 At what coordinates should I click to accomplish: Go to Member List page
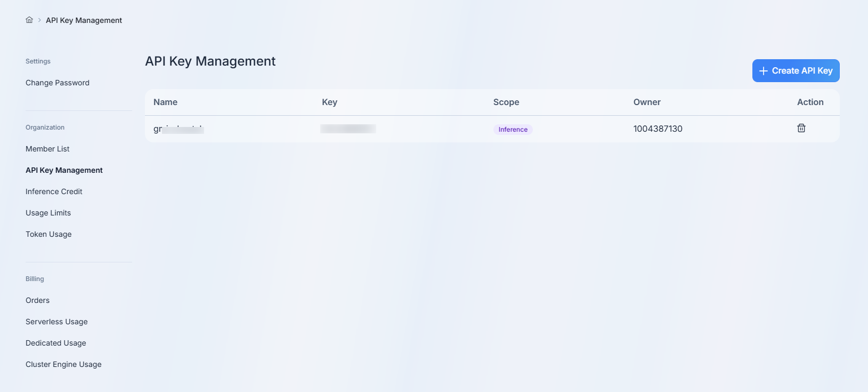[47, 149]
